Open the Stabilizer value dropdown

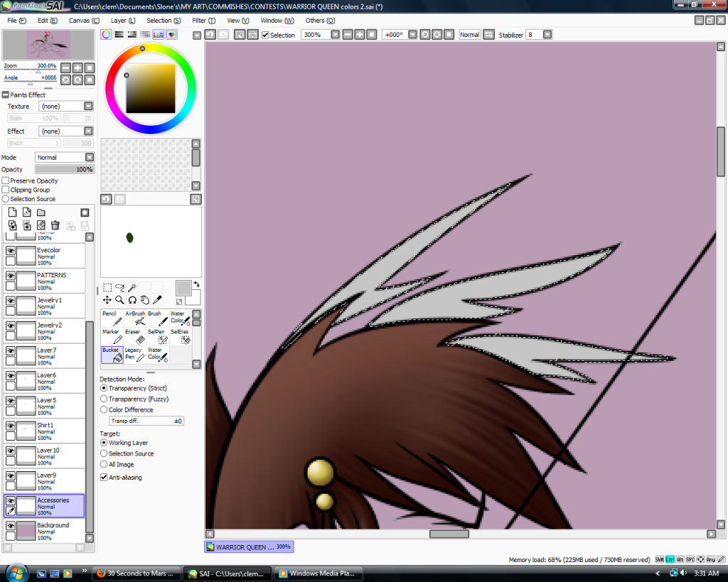(547, 35)
